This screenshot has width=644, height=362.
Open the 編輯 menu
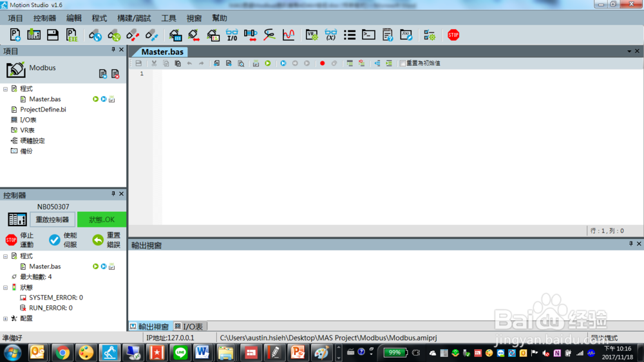click(74, 18)
